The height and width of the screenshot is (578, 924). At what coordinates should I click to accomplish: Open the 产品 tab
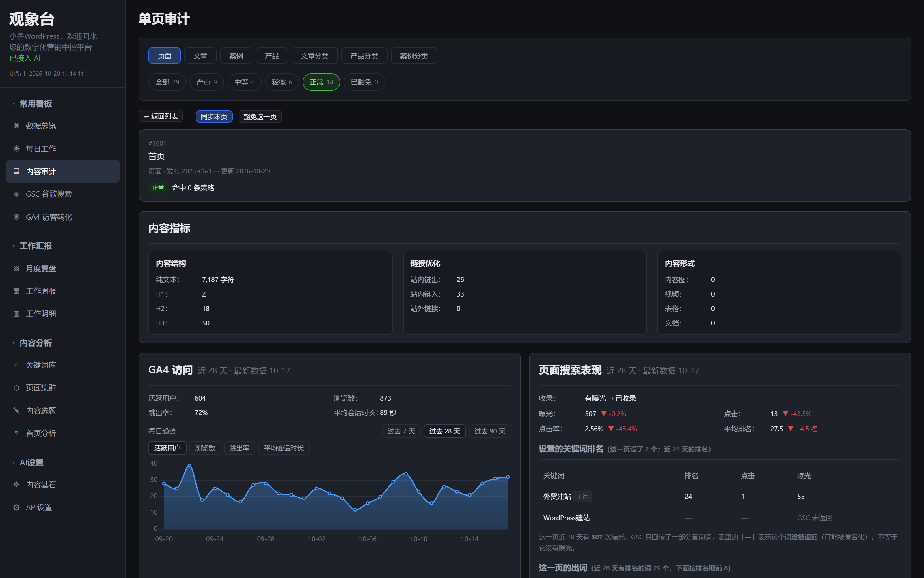pyautogui.click(x=272, y=56)
